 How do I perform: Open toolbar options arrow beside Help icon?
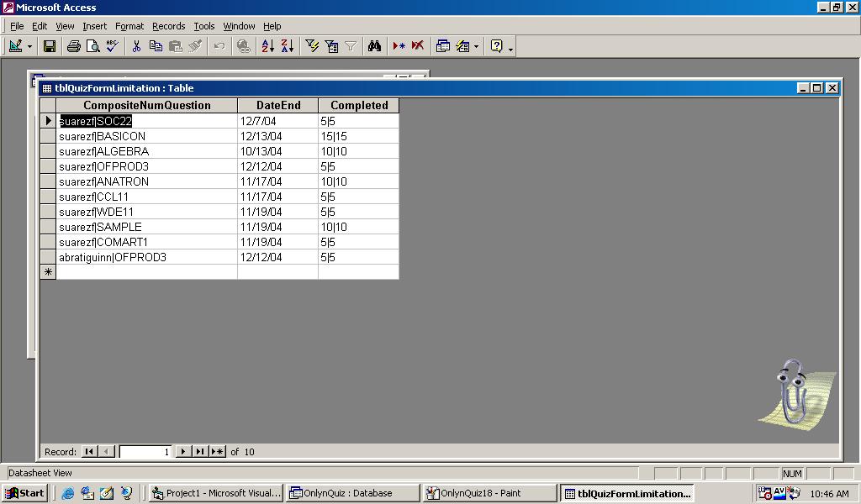pyautogui.click(x=510, y=48)
